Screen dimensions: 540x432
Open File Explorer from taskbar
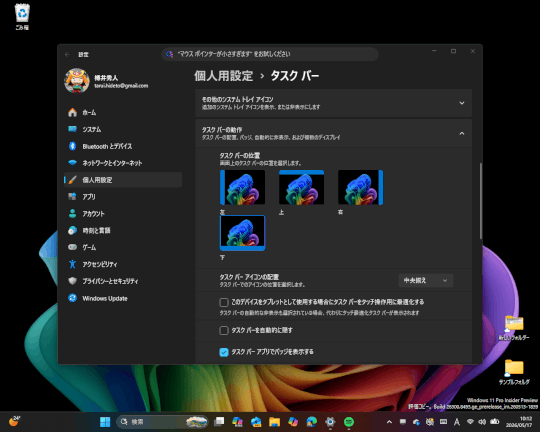pyautogui.click(x=274, y=422)
